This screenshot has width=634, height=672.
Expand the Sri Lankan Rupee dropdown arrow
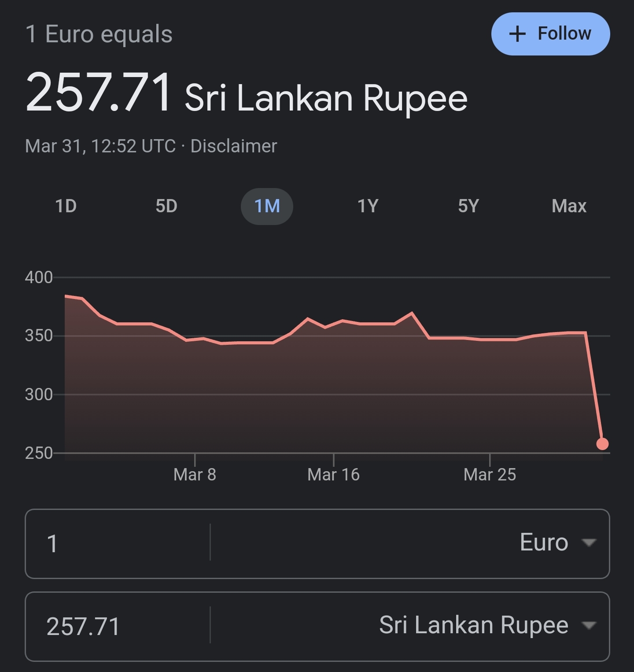click(x=589, y=625)
